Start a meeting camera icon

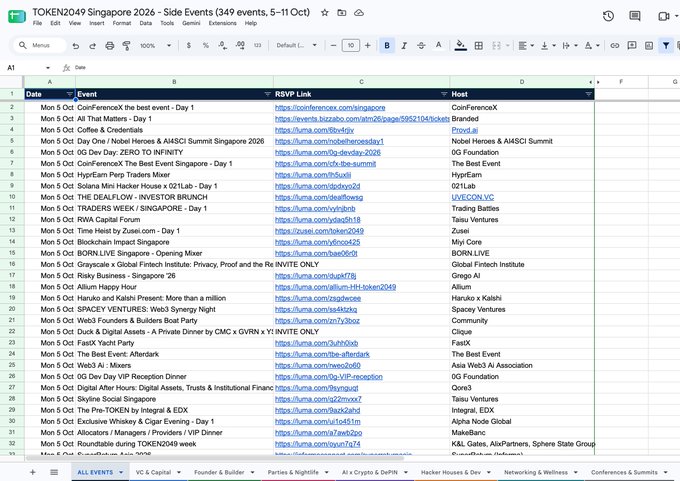click(664, 16)
